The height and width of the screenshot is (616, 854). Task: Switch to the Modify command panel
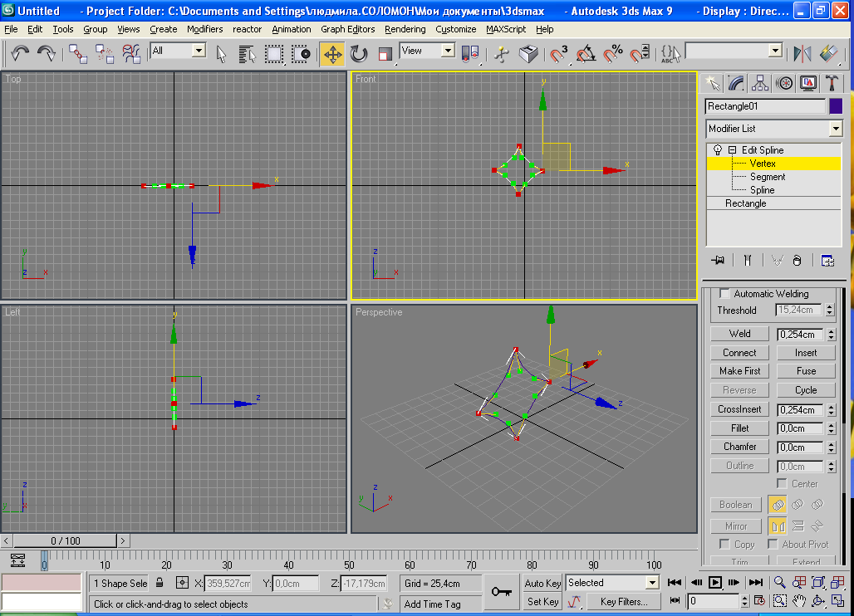[x=736, y=83]
